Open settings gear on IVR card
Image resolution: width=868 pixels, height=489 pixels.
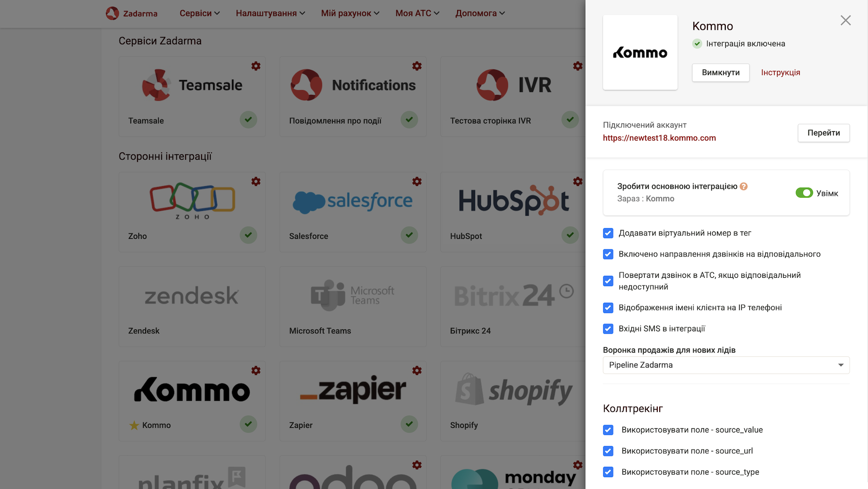[x=578, y=66]
